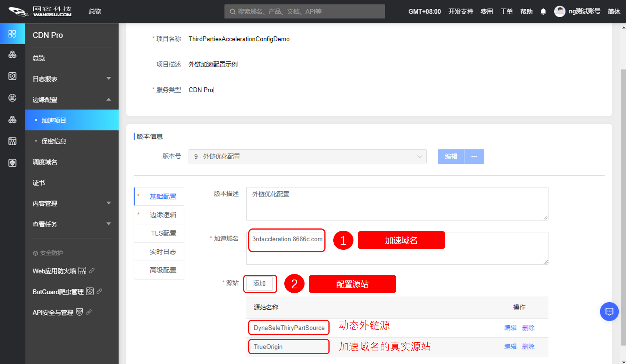Viewport: 626px width, 364px height.
Task: Open the user avatar profile
Action: point(559,11)
